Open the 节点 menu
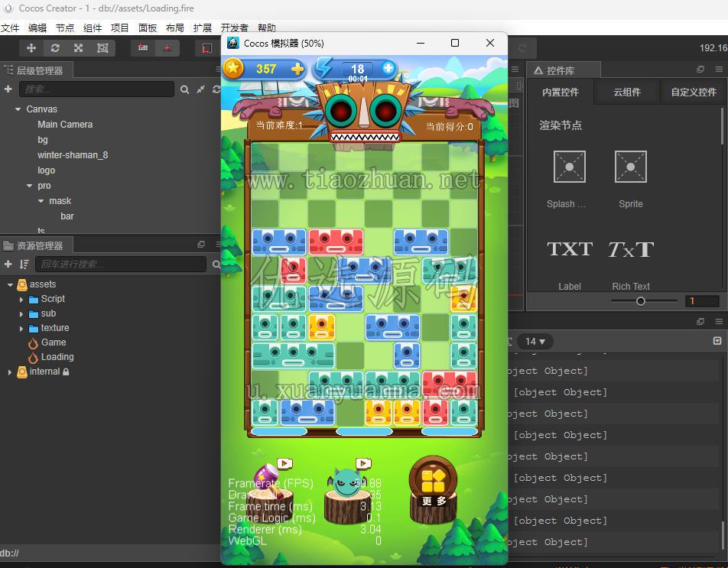 [65, 28]
